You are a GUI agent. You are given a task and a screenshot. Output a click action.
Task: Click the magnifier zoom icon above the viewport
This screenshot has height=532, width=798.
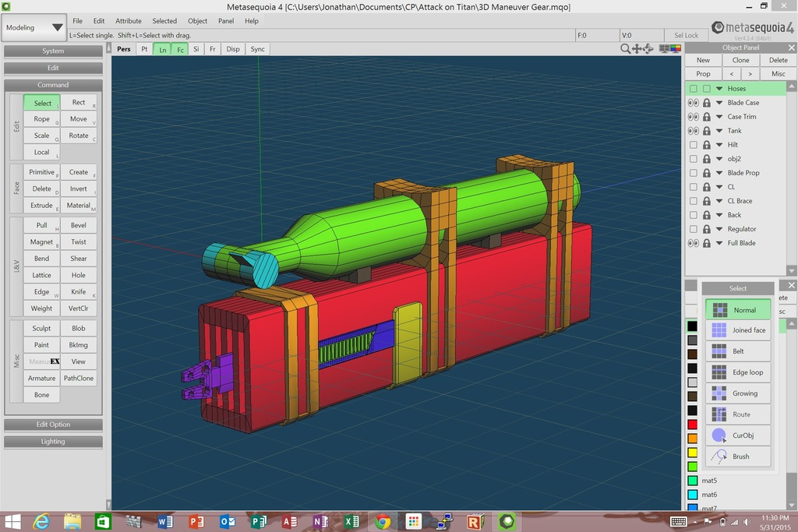tap(626, 48)
